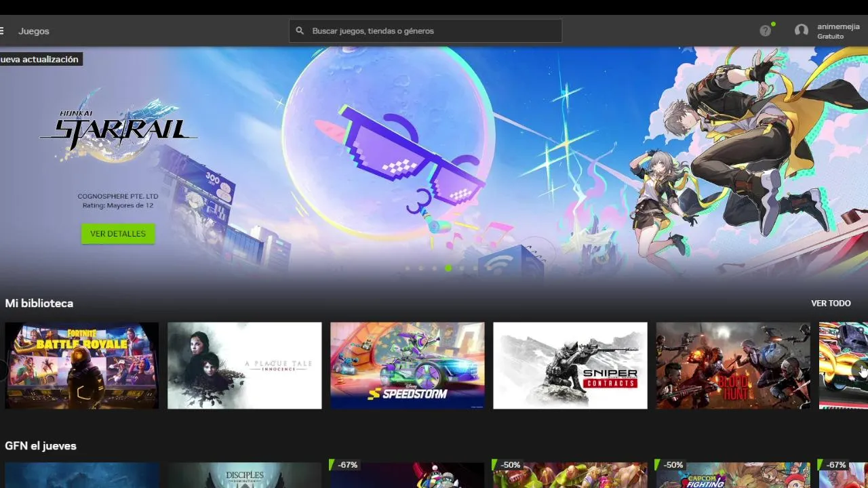Select the Sniper Contracts game thumbnail
This screenshot has width=868, height=488.
click(x=570, y=365)
